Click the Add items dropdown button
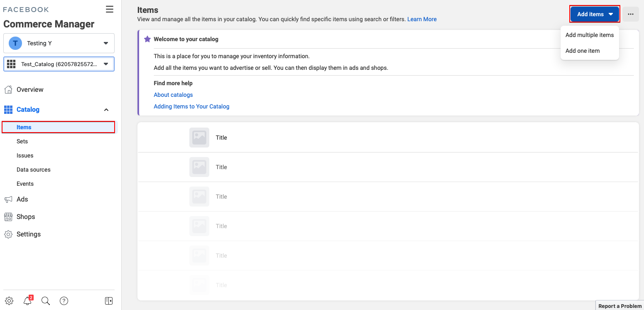The image size is (644, 310). [595, 14]
